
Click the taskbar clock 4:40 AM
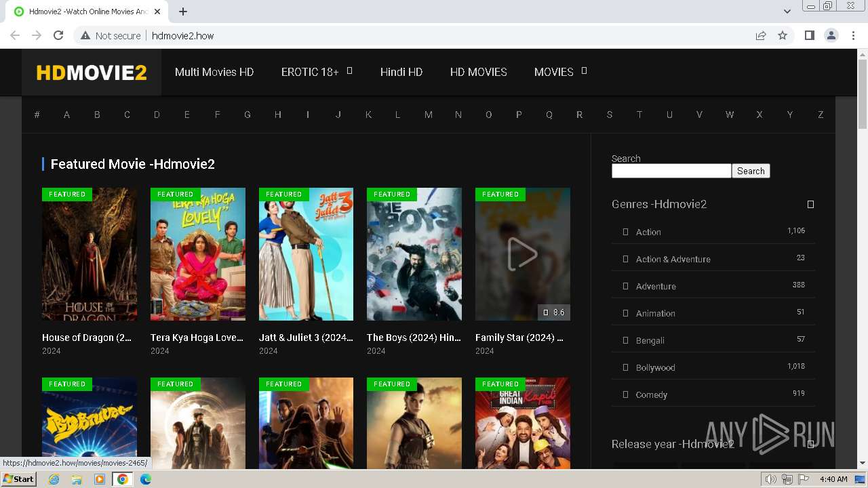[833, 479]
